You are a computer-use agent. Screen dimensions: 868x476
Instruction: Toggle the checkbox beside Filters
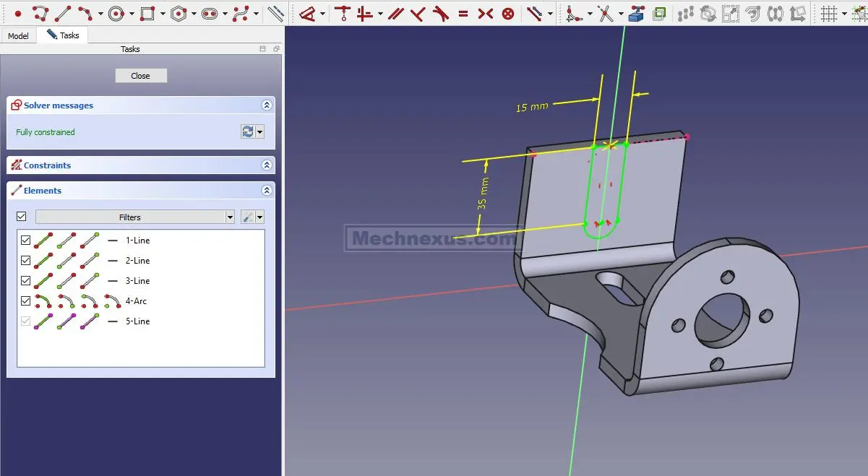pyautogui.click(x=22, y=217)
